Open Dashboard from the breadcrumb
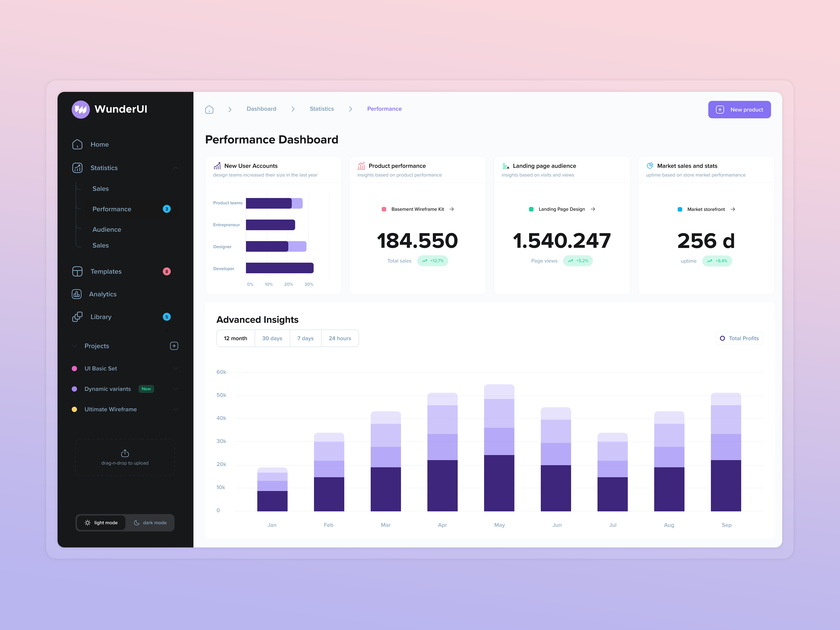 [x=261, y=109]
